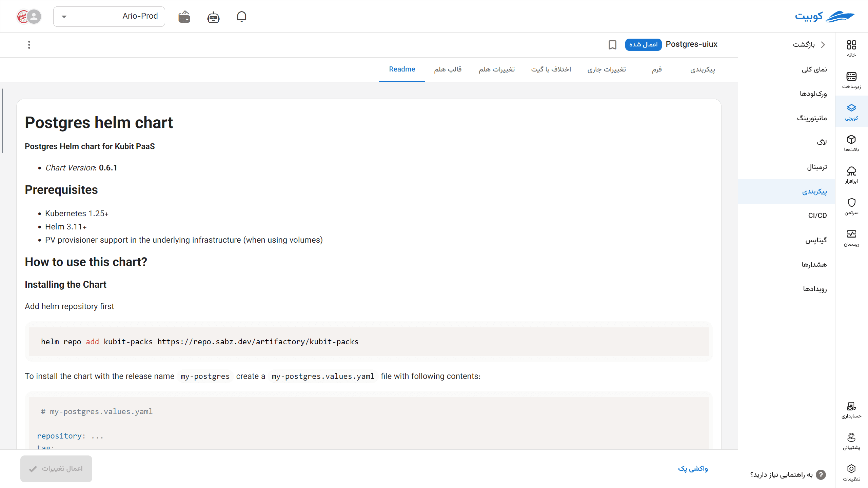
Task: Open لاگ in the side menu
Action: click(787, 143)
